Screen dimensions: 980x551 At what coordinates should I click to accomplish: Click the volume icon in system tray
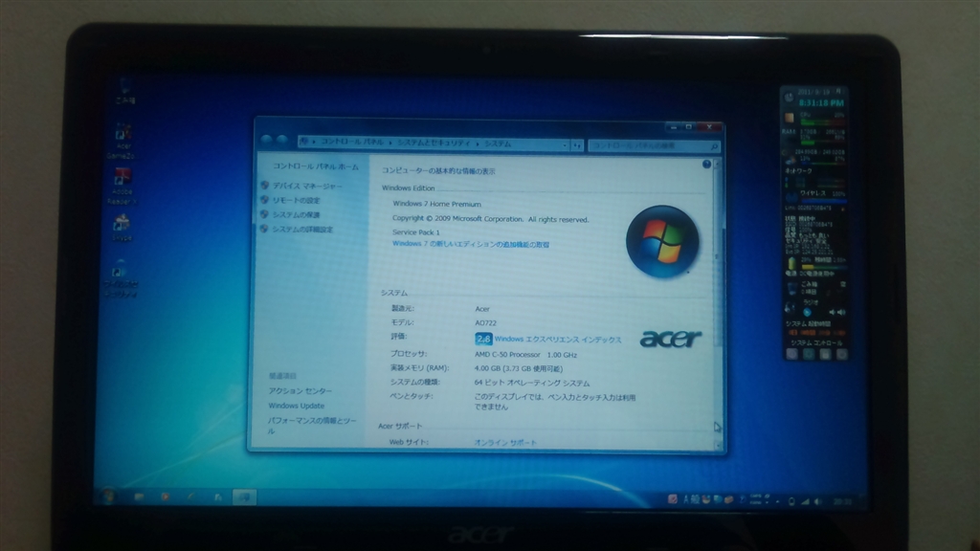coord(818,501)
